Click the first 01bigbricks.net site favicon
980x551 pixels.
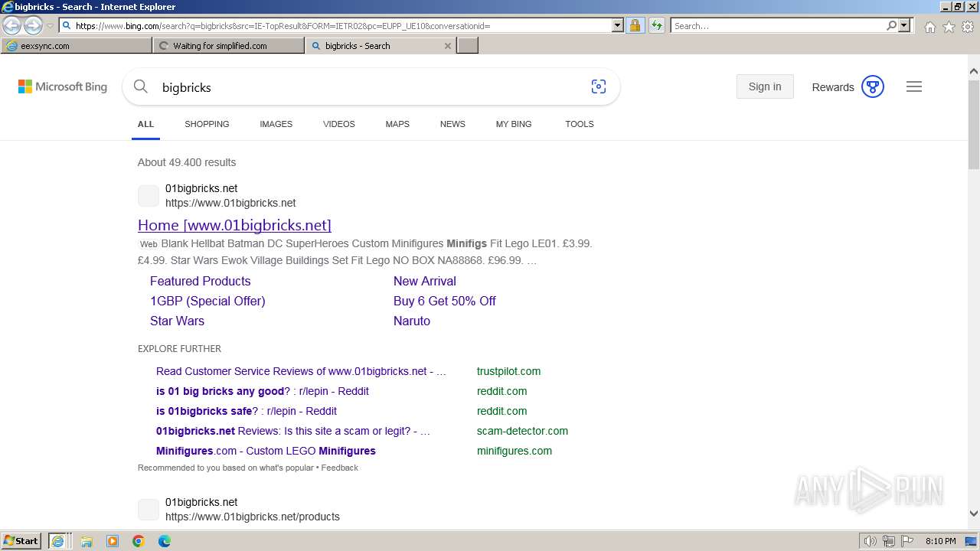(x=149, y=196)
